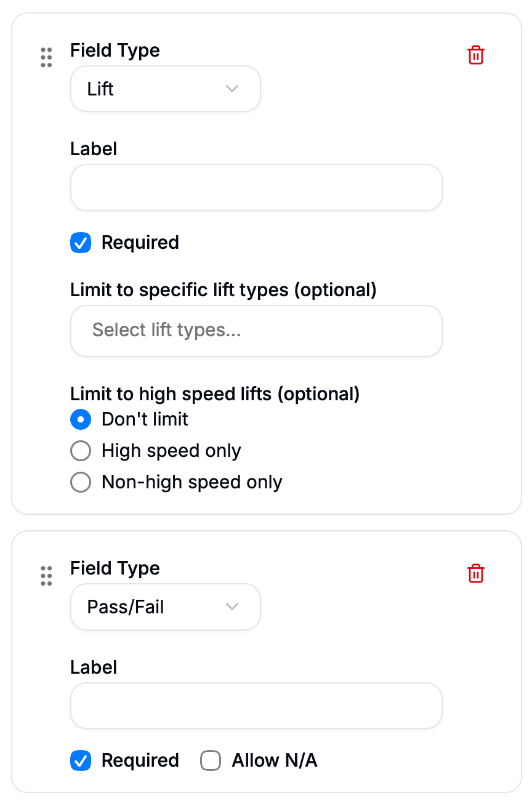Click the chevron on the Pass/Fail dropdown

click(232, 607)
